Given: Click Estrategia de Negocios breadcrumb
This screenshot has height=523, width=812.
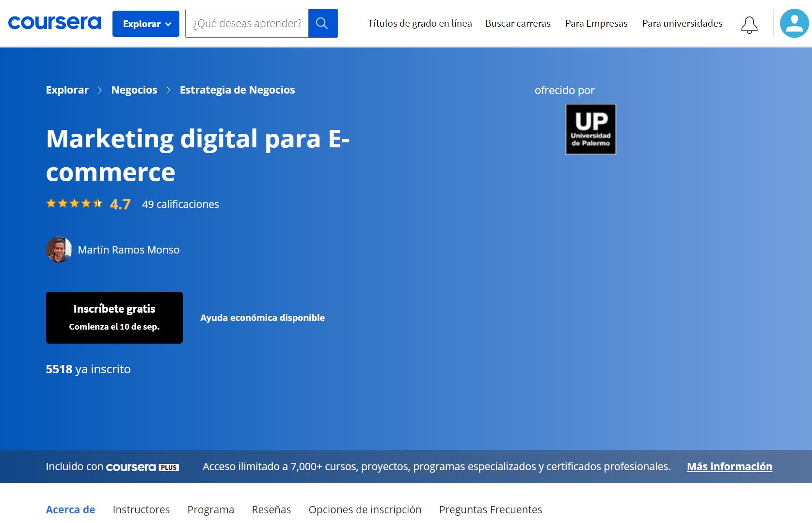Looking at the screenshot, I should click(237, 90).
